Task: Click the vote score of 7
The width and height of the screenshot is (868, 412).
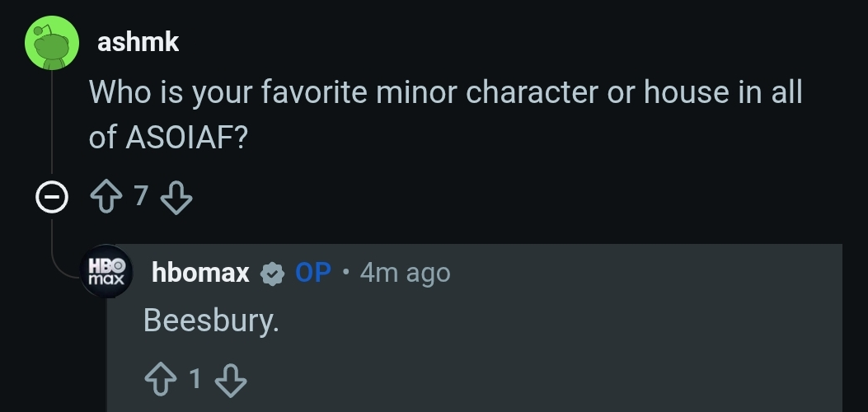Action: tap(140, 196)
